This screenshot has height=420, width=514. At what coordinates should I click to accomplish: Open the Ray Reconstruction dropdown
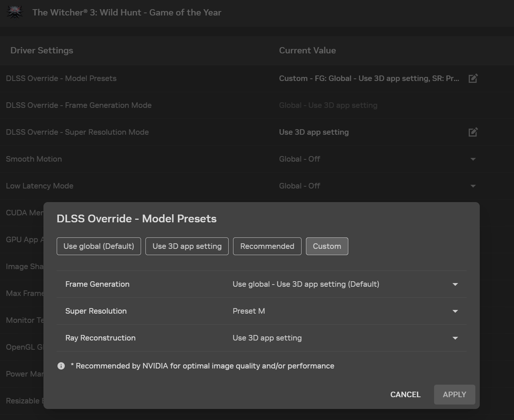coord(345,338)
